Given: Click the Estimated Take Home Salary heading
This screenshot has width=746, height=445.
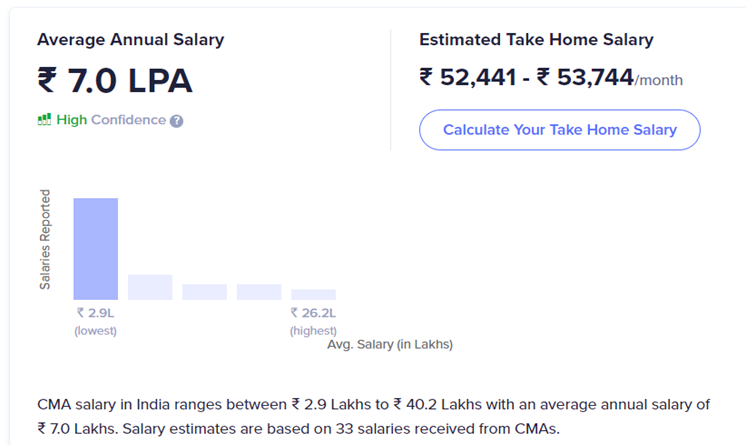Looking at the screenshot, I should pos(536,40).
